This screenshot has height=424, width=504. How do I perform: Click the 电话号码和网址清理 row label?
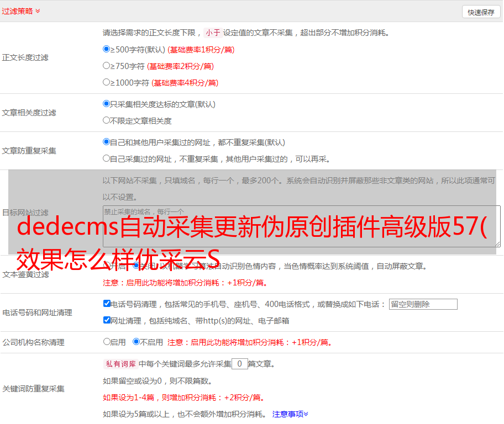[37, 313]
